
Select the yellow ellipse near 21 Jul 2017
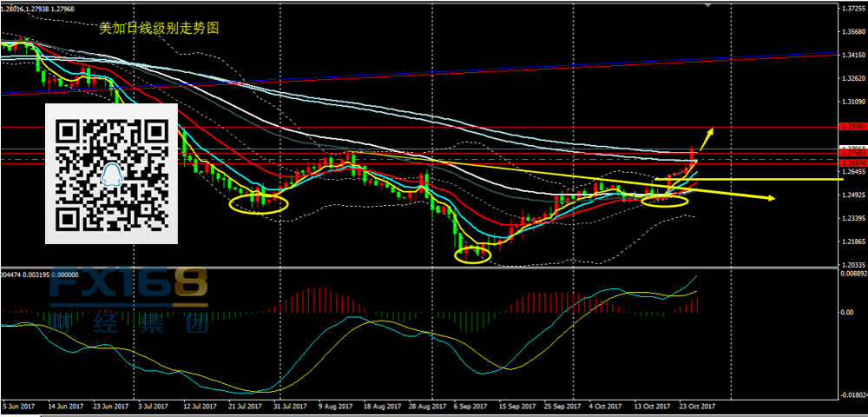tap(259, 204)
